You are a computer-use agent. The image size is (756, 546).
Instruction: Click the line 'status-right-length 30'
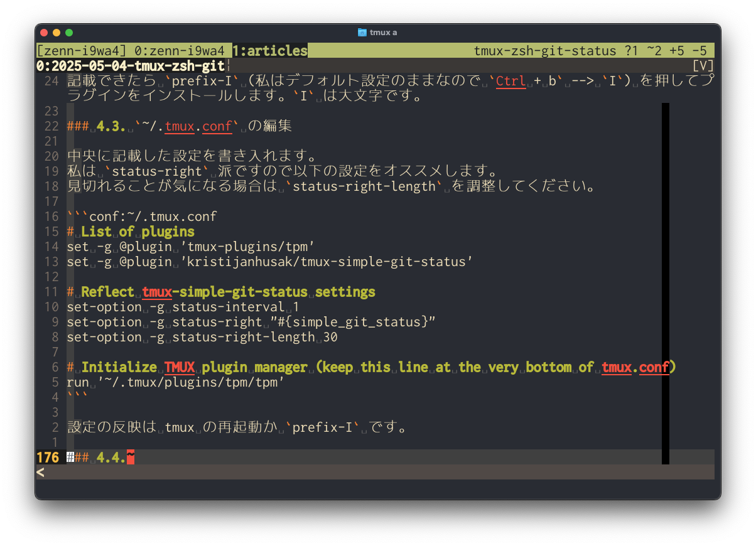(x=202, y=337)
